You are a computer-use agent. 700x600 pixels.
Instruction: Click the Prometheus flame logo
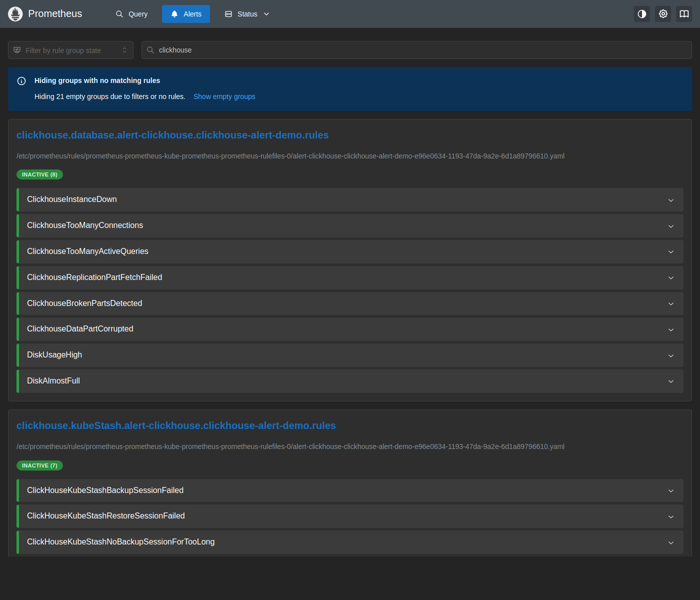coord(15,14)
